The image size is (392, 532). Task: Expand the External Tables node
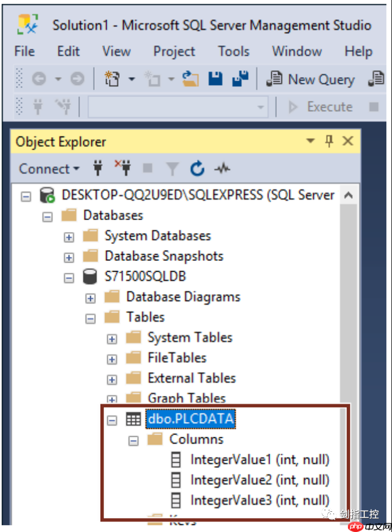pyautogui.click(x=112, y=380)
